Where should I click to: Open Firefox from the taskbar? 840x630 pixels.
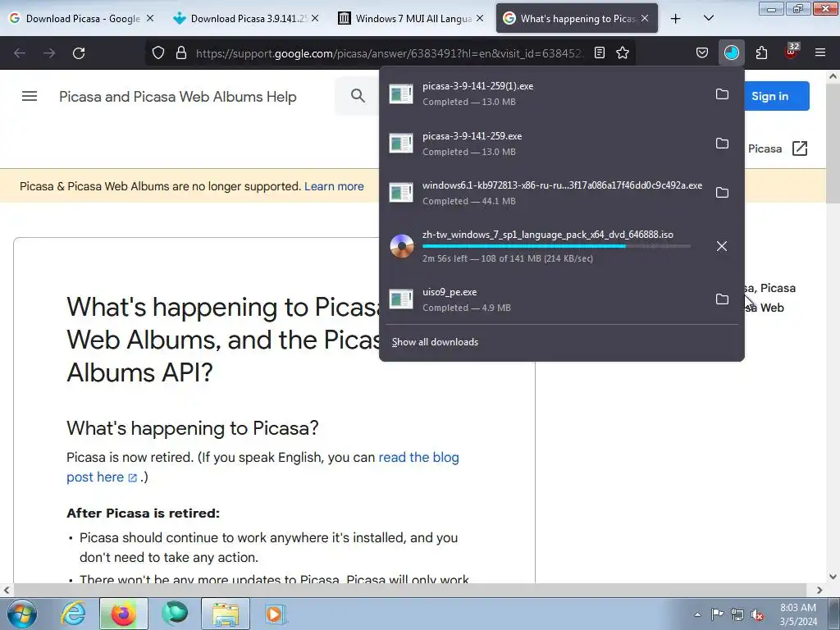[x=123, y=614]
